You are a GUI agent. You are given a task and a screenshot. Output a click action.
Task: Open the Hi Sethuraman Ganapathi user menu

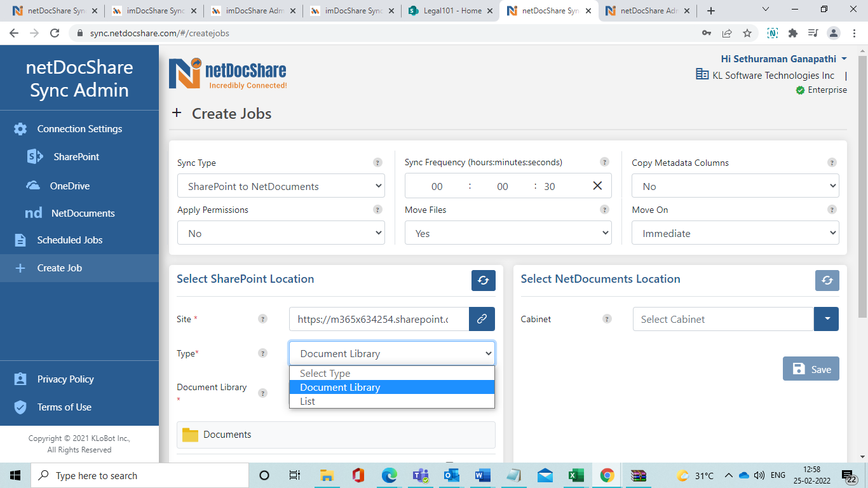click(x=783, y=58)
